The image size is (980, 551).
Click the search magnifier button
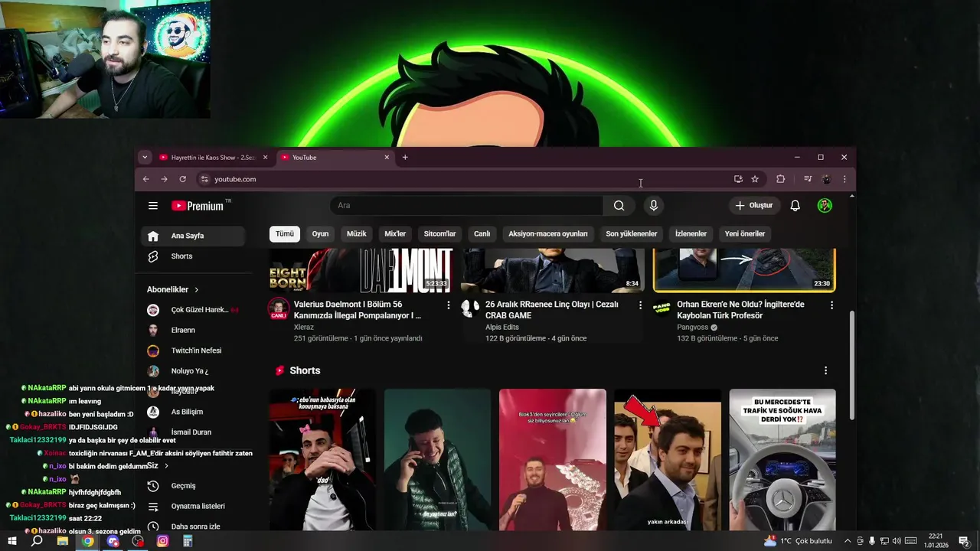pyautogui.click(x=619, y=205)
